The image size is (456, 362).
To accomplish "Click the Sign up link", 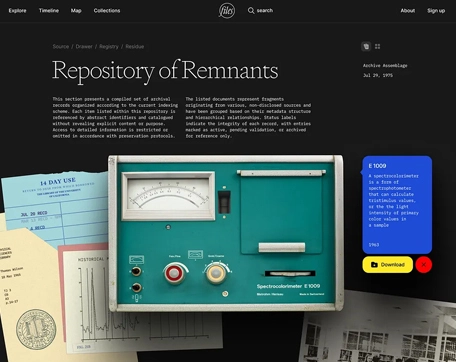I will (x=436, y=11).
